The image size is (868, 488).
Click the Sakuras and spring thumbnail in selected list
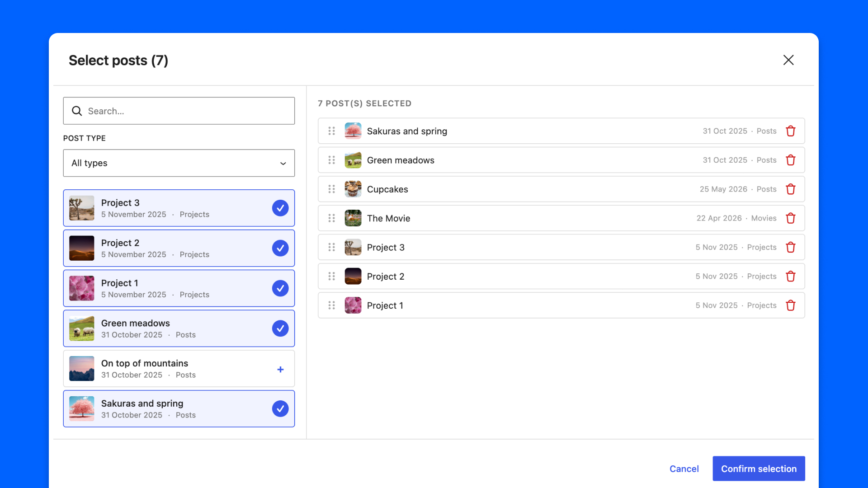pyautogui.click(x=353, y=131)
